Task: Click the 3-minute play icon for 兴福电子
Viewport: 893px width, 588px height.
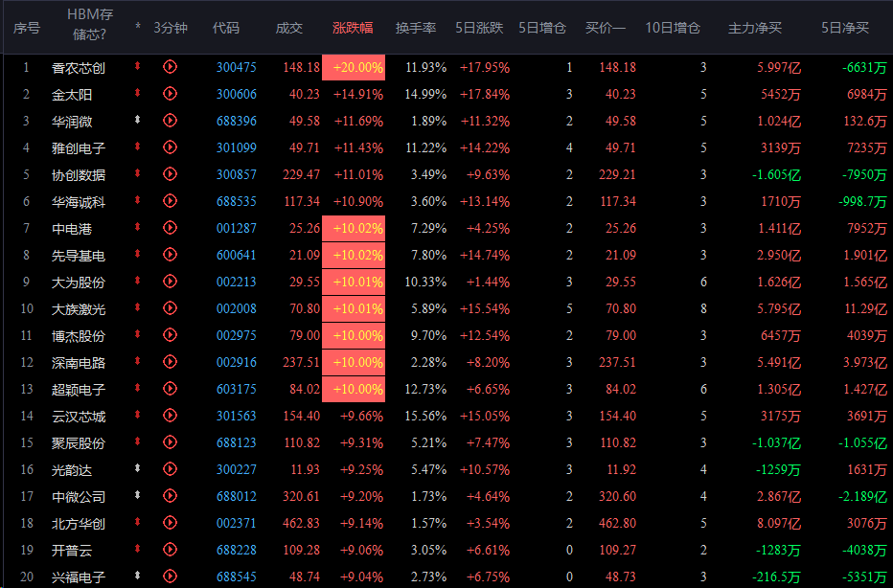Action: point(171,577)
